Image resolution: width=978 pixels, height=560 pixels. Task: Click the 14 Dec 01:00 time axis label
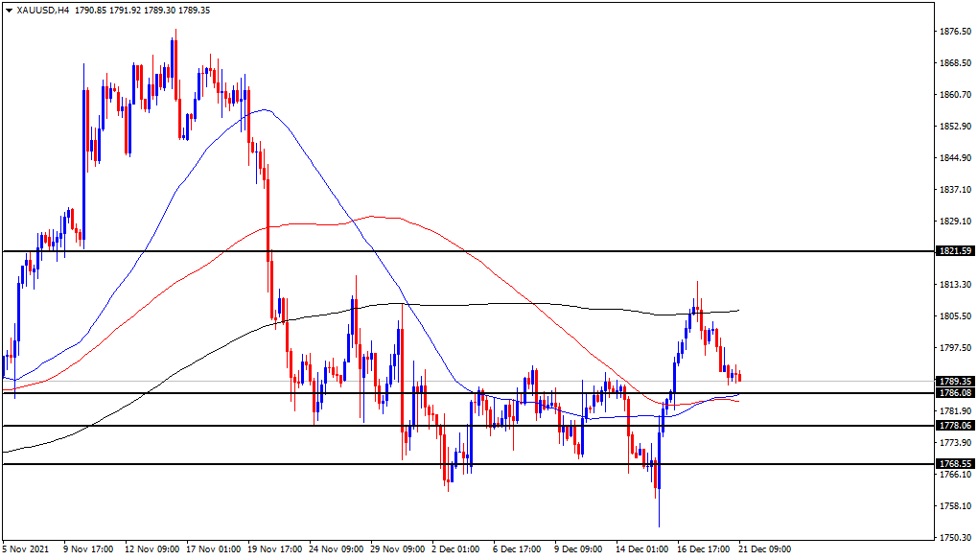642,549
